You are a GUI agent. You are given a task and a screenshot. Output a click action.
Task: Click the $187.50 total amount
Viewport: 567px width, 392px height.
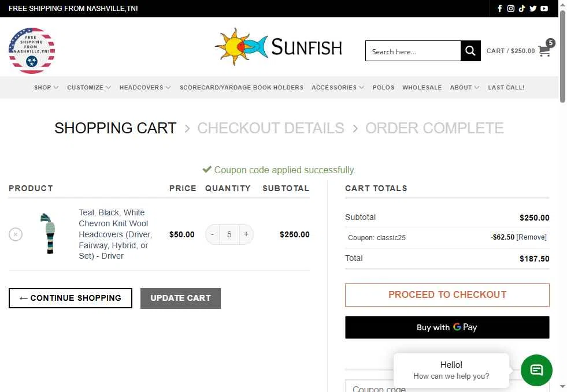click(534, 259)
